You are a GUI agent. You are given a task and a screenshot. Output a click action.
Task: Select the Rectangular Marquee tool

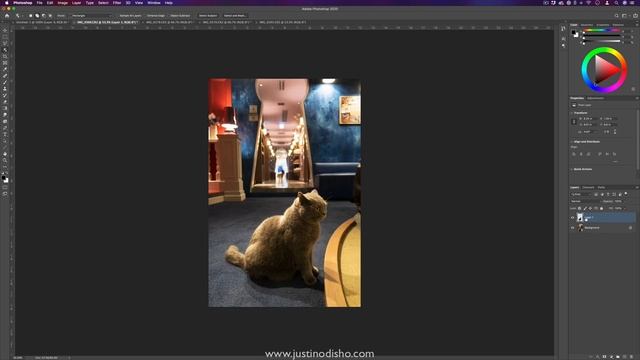tap(5, 37)
